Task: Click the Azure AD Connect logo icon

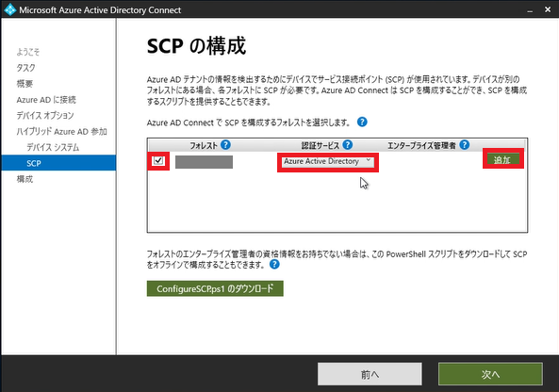Action: click(10, 9)
